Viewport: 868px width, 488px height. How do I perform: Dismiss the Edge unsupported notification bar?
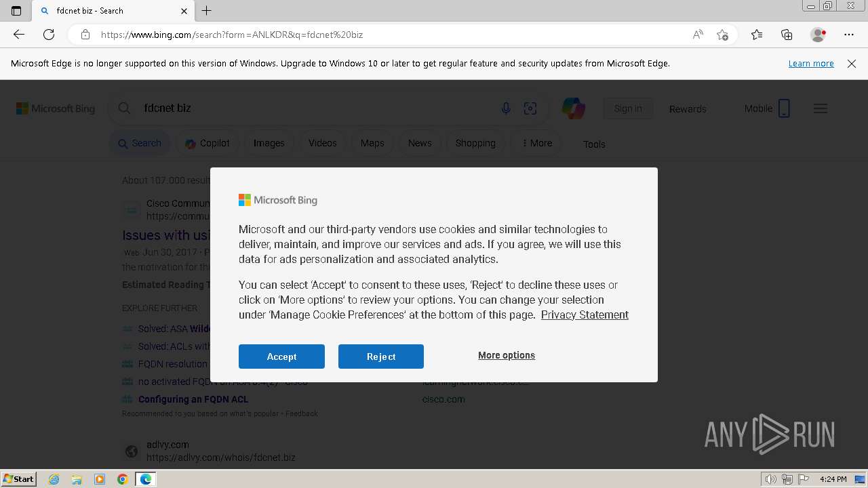pos(852,64)
